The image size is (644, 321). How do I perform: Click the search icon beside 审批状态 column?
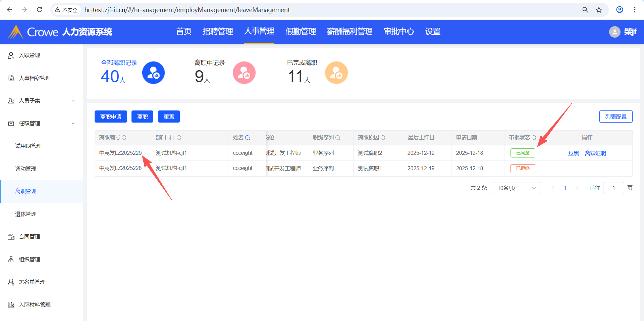pos(534,138)
